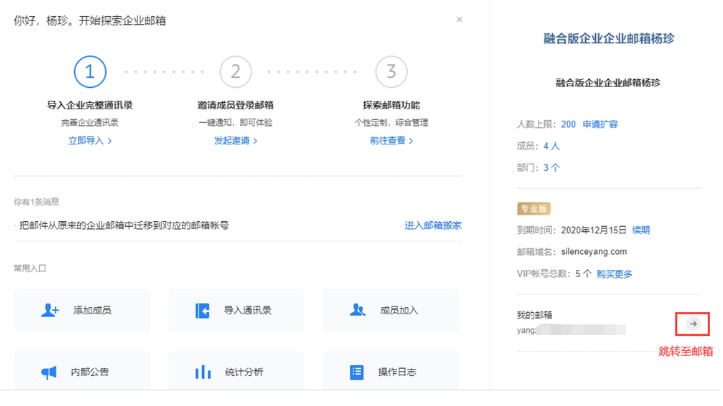Open the member count 4人 link
Viewport: 723px width, 406px height.
coord(551,146)
